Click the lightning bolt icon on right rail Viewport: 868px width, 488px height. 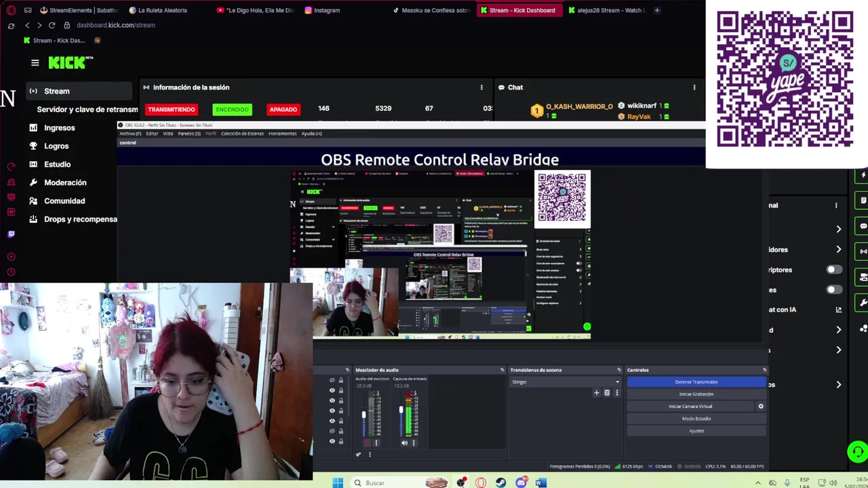(x=863, y=175)
